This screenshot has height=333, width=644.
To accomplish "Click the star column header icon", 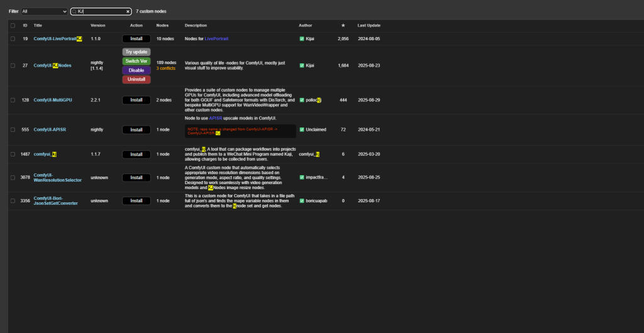I will (x=343, y=25).
